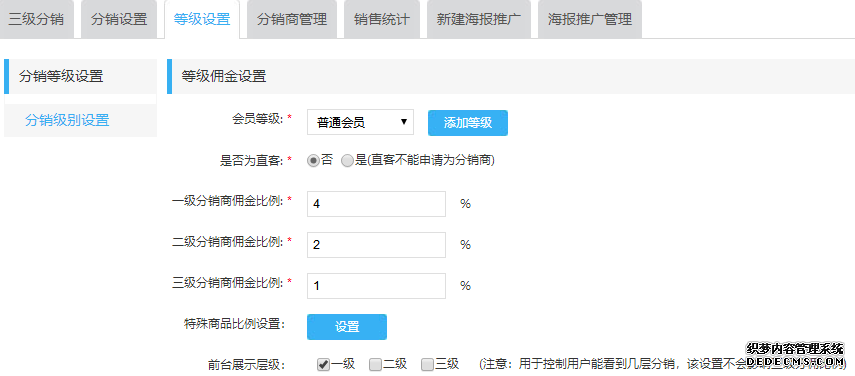This screenshot has height=376, width=855.
Task: Select the 三级分销商佣金比例 input field
Action: point(376,286)
